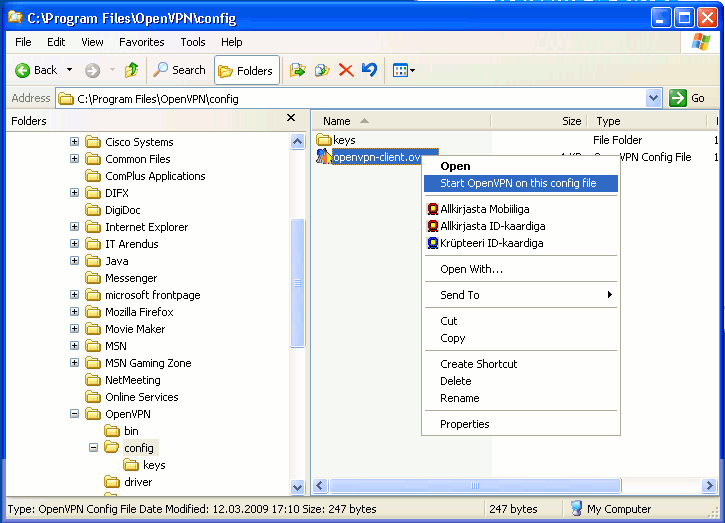Expand the Mozilla Firefox tree node
This screenshot has width=725, height=523.
coord(74,312)
